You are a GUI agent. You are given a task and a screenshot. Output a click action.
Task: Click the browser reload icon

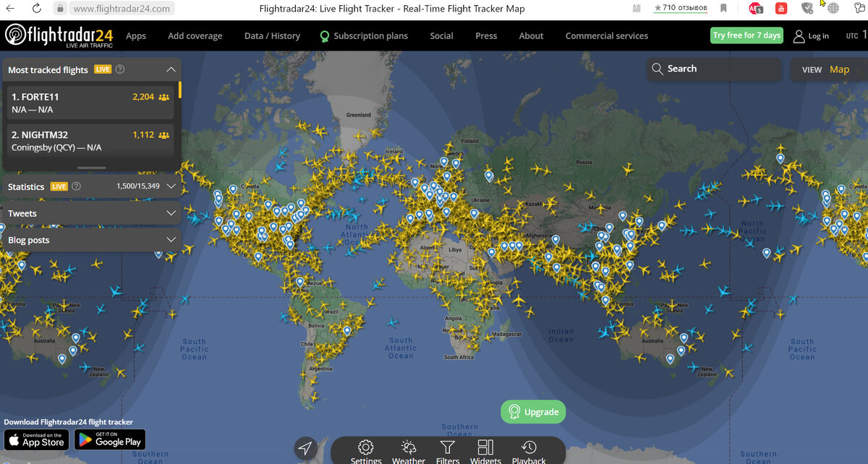36,8
